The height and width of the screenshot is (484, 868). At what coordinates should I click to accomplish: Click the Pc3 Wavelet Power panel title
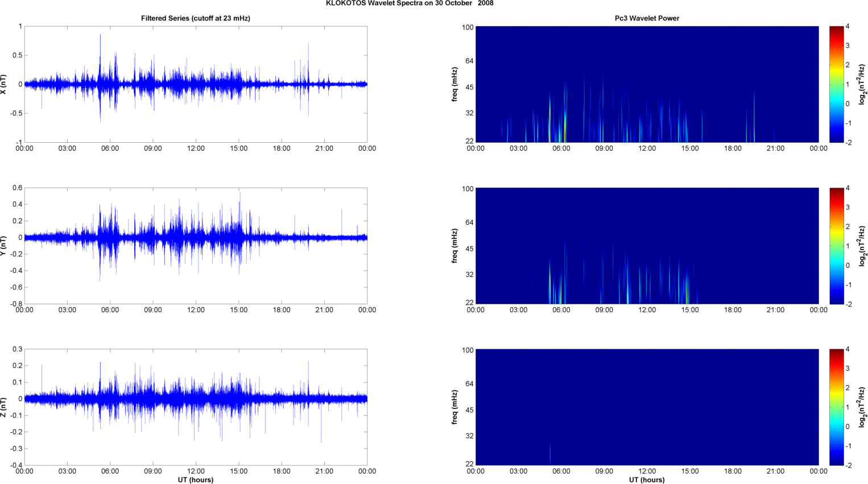click(647, 18)
